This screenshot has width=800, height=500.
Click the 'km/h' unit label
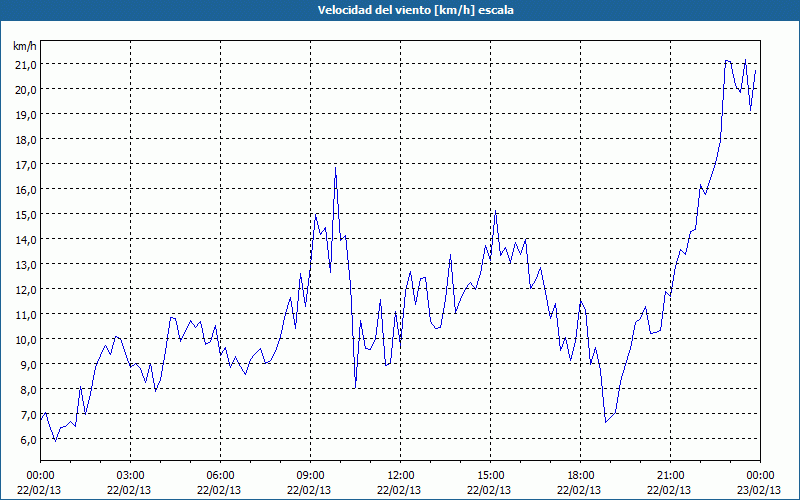(x=25, y=46)
